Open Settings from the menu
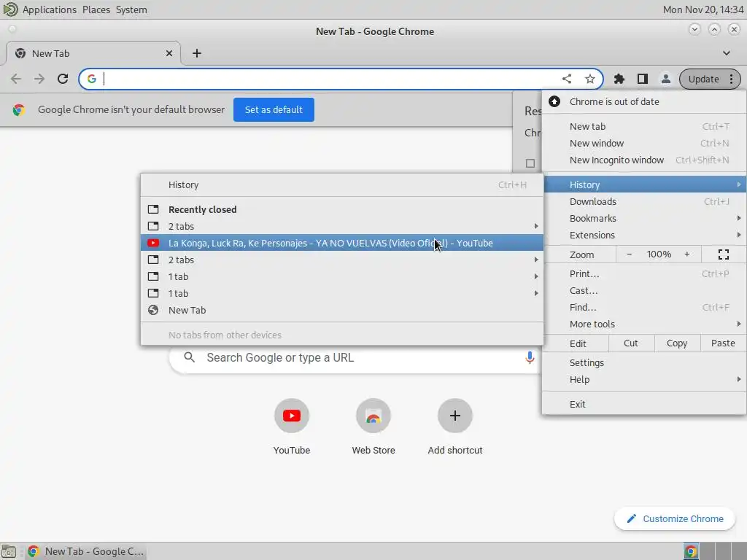 click(644, 363)
